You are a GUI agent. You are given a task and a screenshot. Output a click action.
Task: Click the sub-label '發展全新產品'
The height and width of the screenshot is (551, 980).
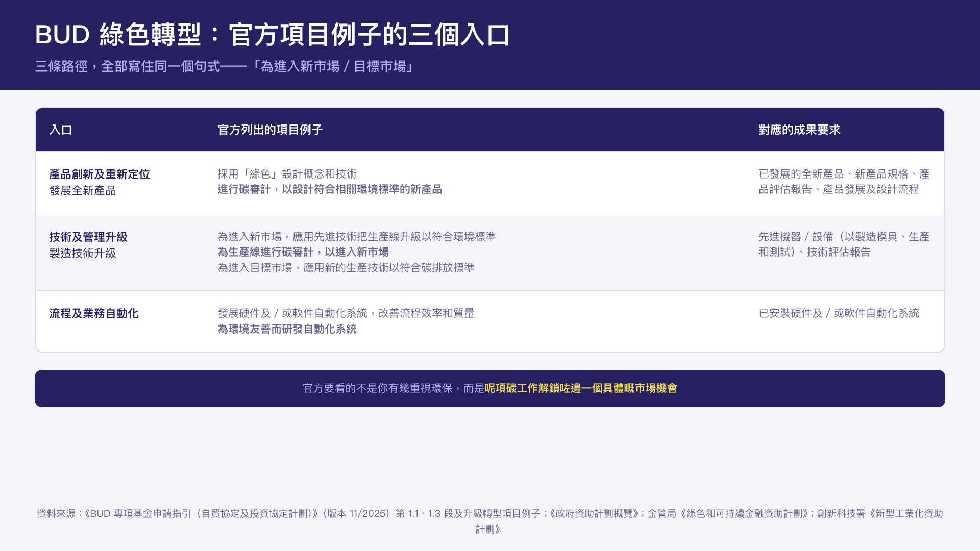tap(83, 191)
